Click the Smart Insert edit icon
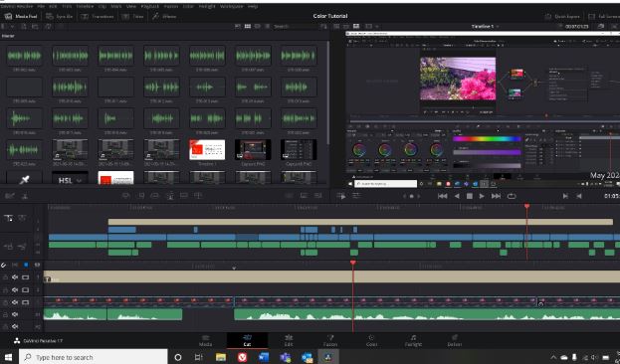Screen dimensions: 620x364 click(125, 196)
